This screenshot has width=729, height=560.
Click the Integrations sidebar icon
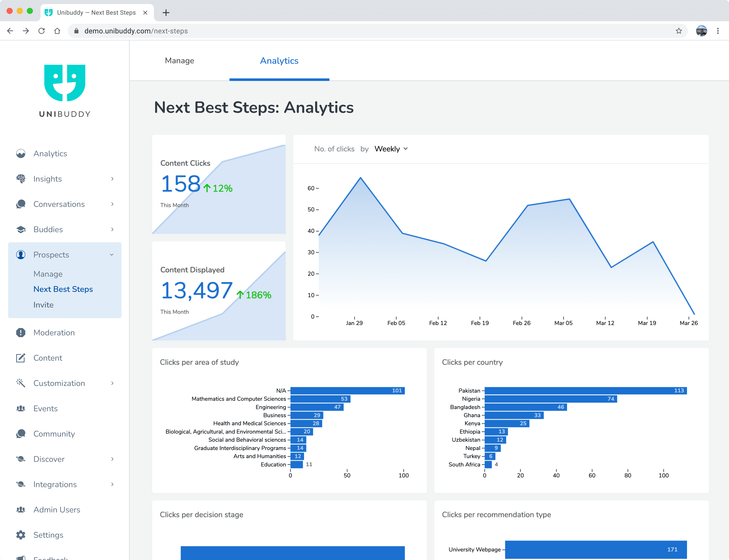21,484
